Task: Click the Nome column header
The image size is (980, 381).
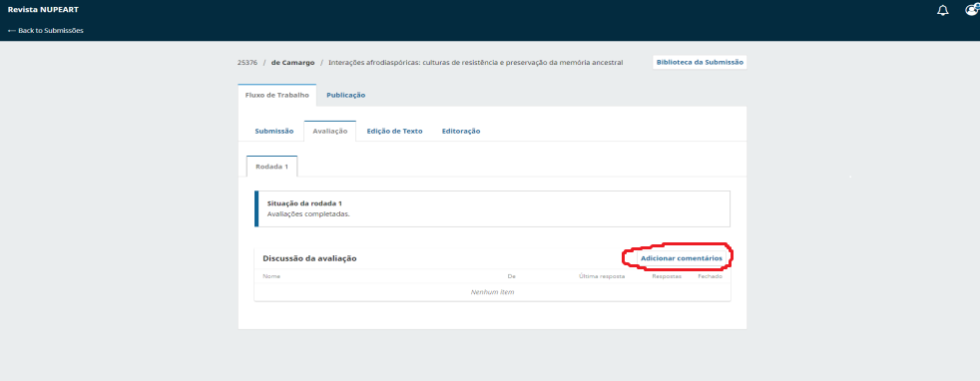Action: 271,276
